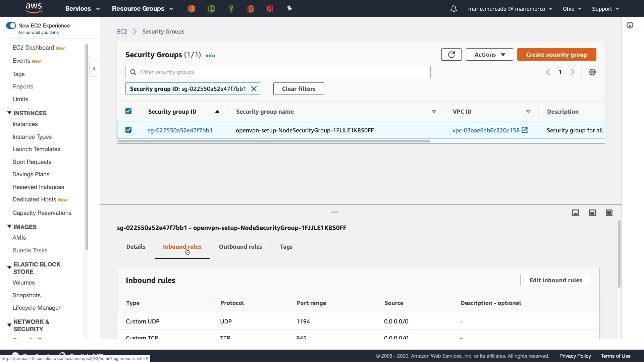
Task: Open the notifications bell icon
Action: [453, 9]
